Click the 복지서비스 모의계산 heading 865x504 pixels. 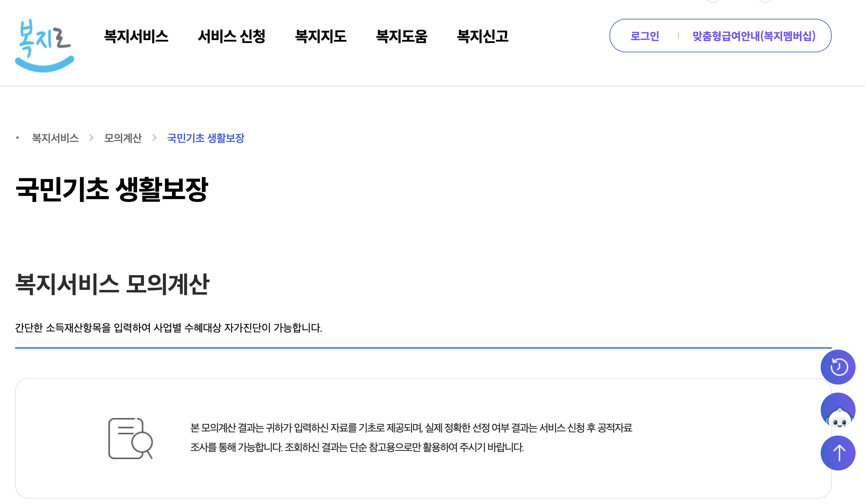pyautogui.click(x=112, y=284)
